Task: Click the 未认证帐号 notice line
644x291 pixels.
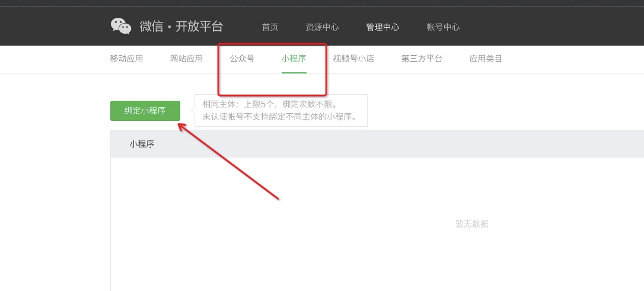Action: point(279,117)
